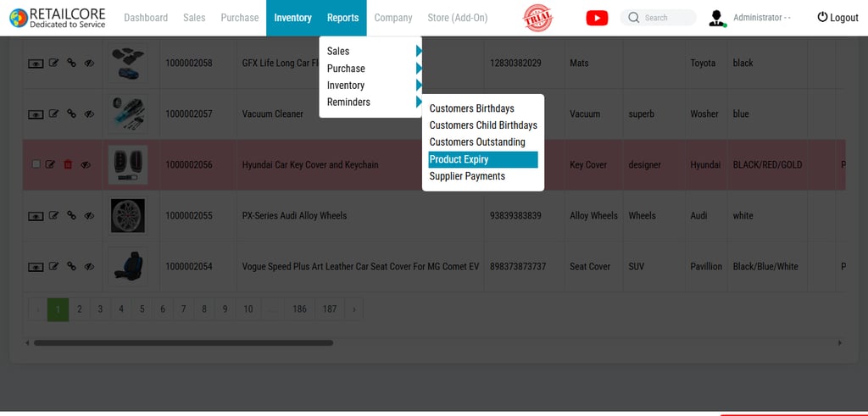
Task: Open the Sales top navigation menu
Action: click(x=194, y=18)
